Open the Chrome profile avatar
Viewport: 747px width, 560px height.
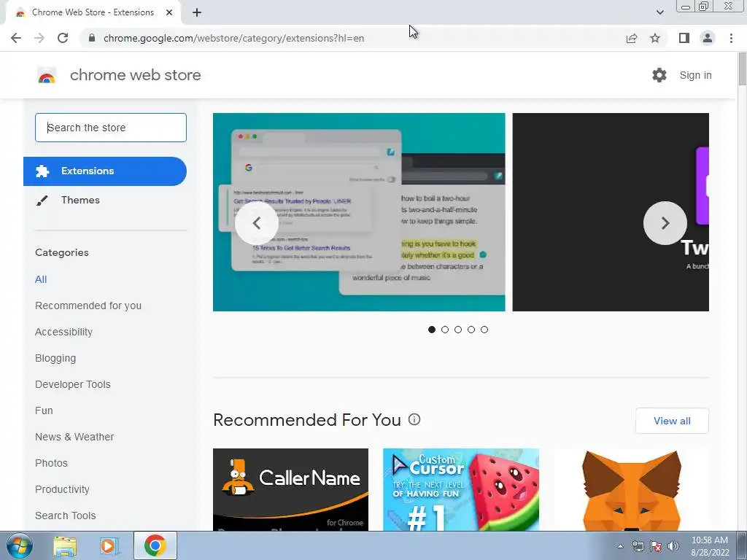coord(708,38)
